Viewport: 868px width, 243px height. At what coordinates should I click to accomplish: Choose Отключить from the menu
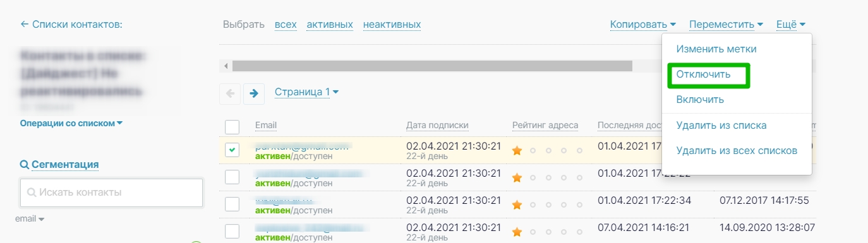(703, 74)
